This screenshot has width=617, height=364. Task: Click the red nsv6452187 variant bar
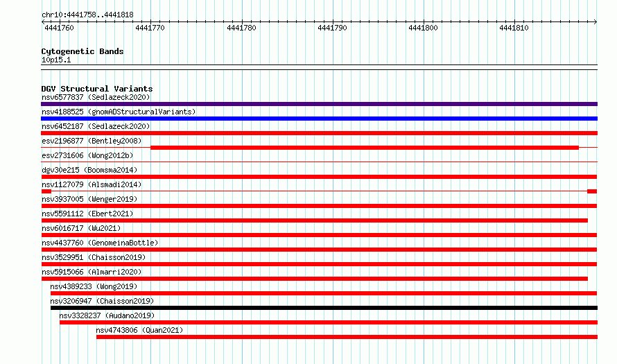tap(319, 133)
